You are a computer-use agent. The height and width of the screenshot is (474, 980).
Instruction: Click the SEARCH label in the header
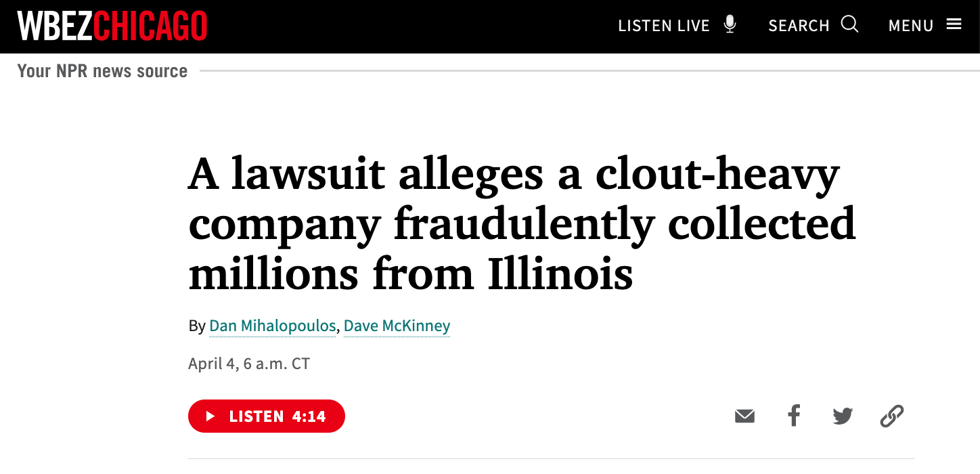click(x=799, y=26)
